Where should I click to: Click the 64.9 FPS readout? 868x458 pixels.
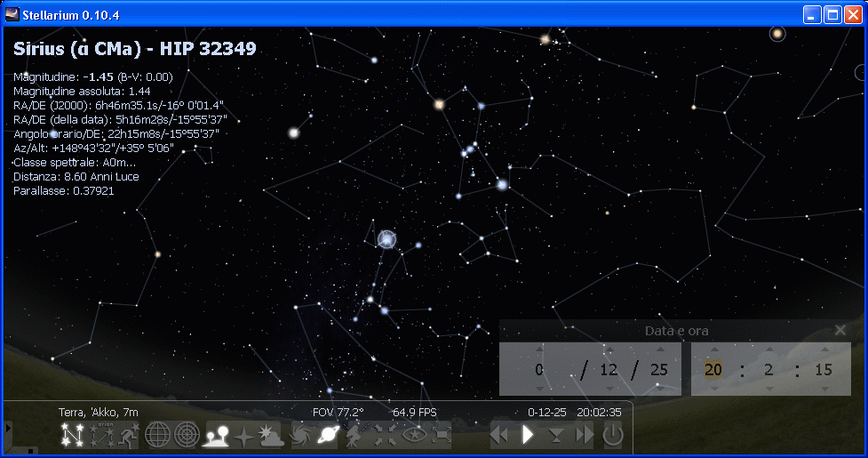415,413
